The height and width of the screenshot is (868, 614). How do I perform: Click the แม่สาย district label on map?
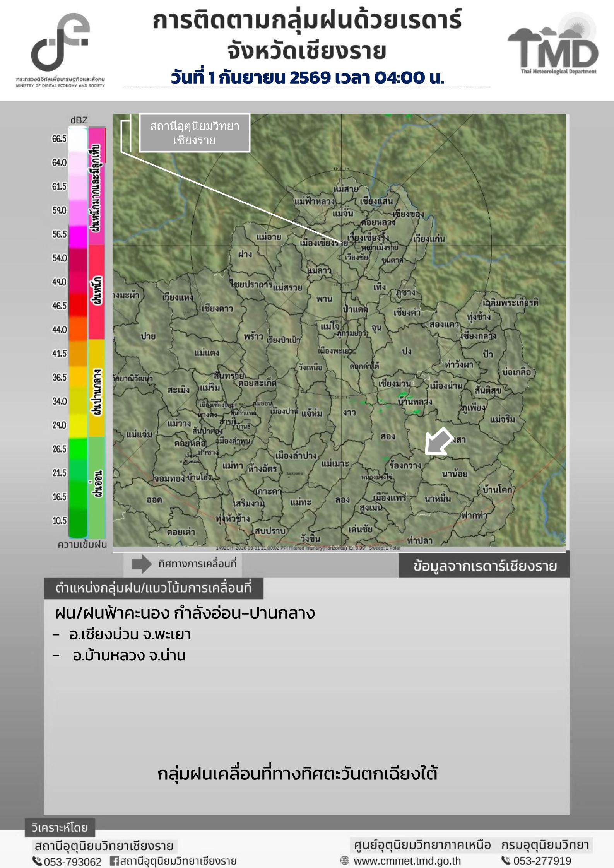345,189
